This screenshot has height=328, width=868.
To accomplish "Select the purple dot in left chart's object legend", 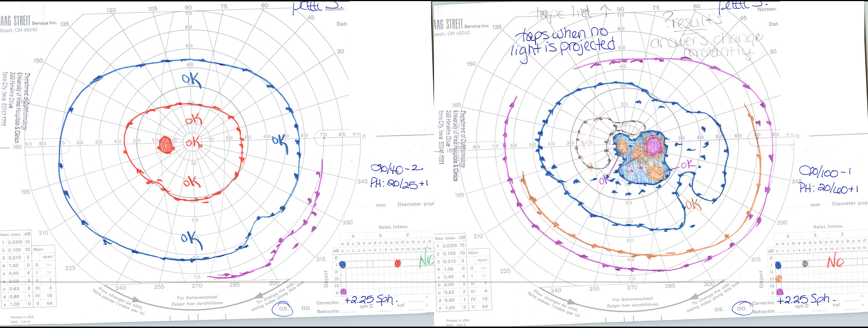I will click(343, 291).
